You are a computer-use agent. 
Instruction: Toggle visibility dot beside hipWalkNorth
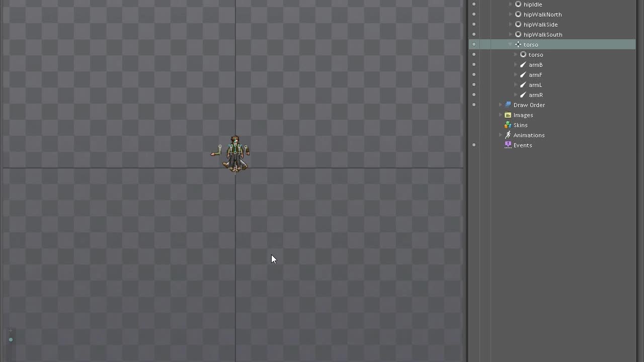click(473, 15)
